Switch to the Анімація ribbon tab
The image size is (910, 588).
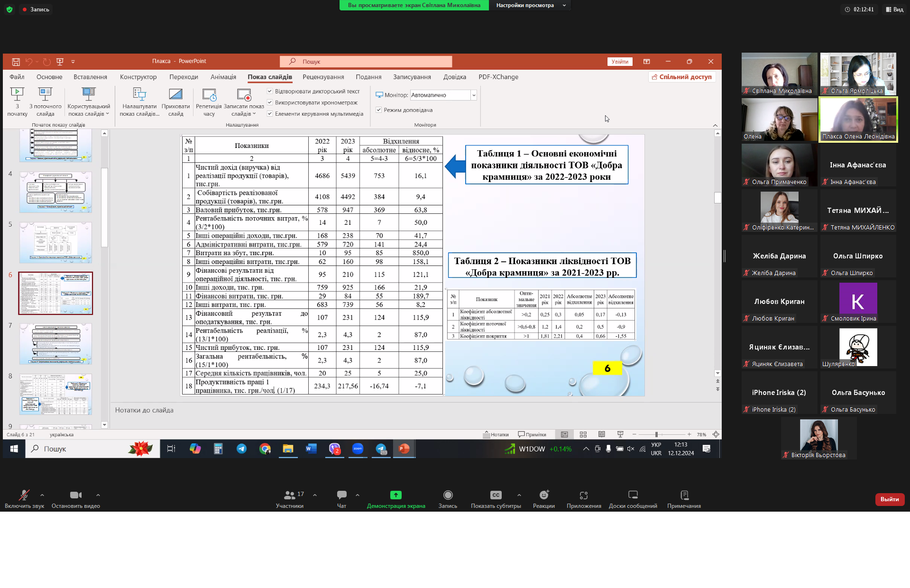tap(223, 77)
